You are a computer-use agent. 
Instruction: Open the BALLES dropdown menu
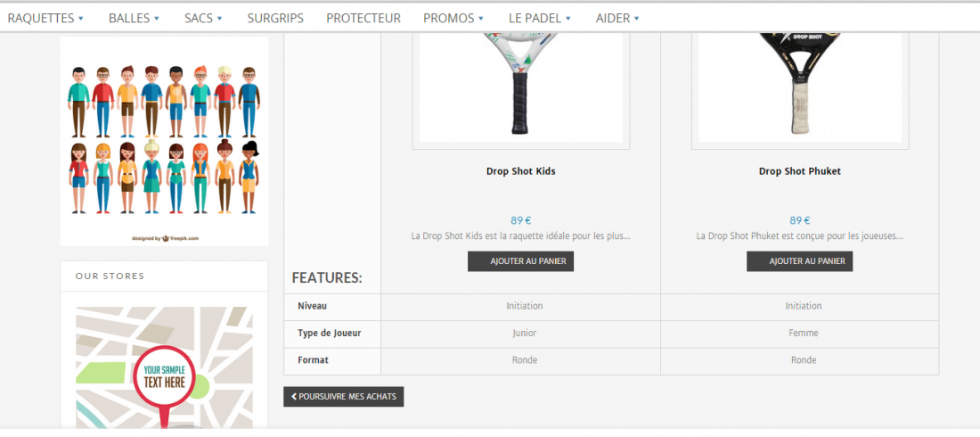click(134, 18)
